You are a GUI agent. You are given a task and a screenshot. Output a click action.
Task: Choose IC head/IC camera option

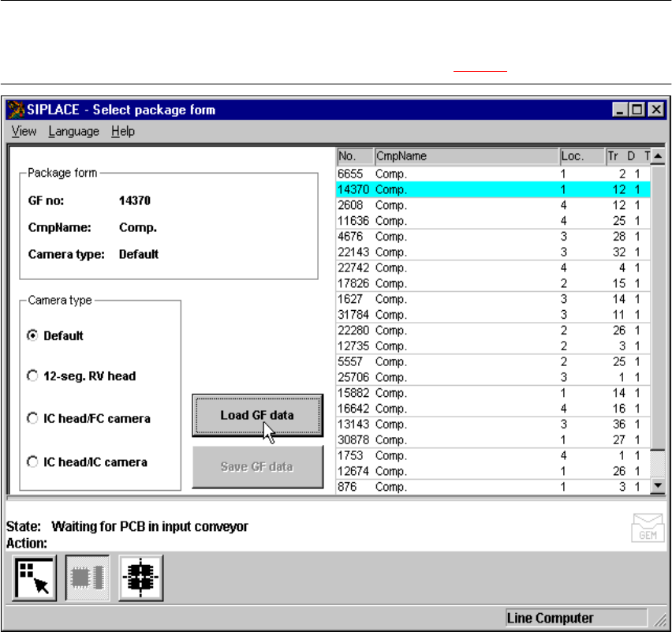tap(32, 462)
